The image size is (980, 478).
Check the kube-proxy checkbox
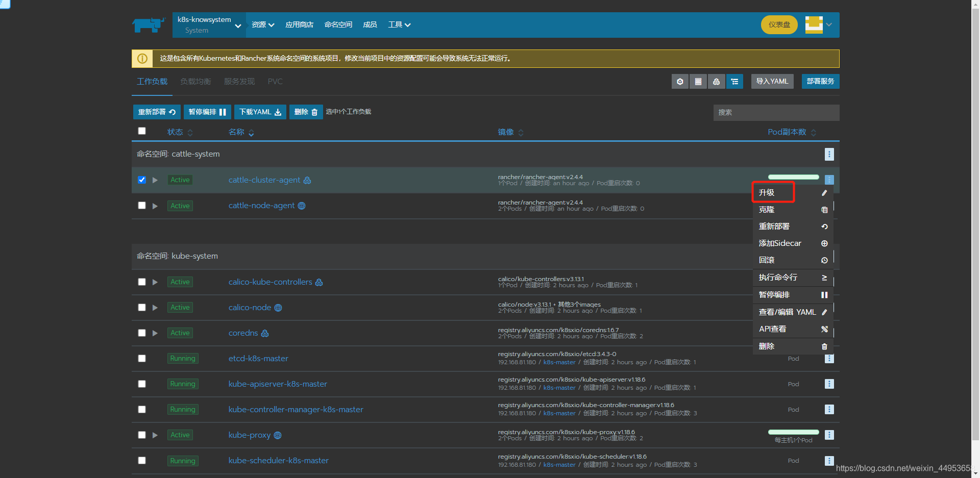(142, 435)
